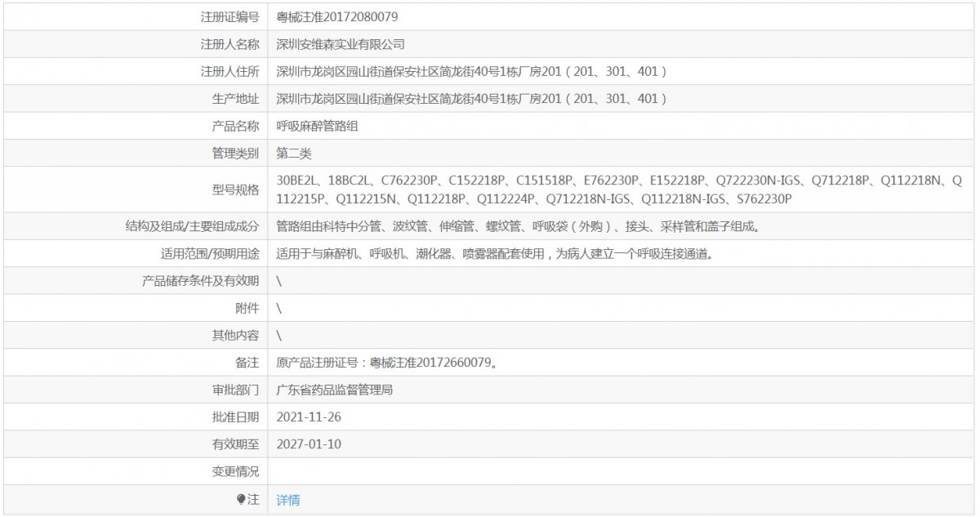980x517 pixels.
Task: Click the 生产地址 label
Action: [x=236, y=99]
